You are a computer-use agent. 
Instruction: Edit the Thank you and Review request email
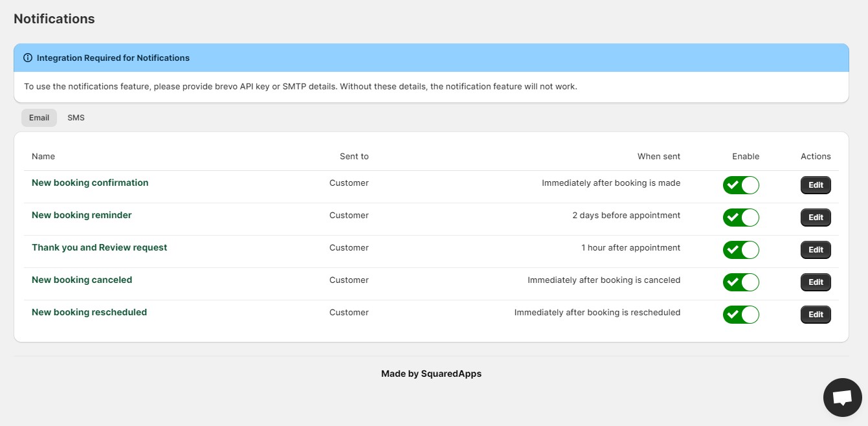point(816,250)
